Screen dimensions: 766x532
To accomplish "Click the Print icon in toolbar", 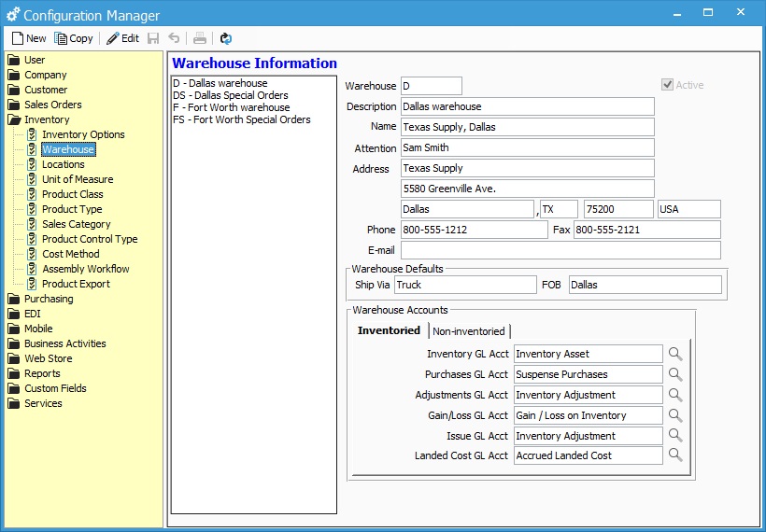I will pos(200,38).
